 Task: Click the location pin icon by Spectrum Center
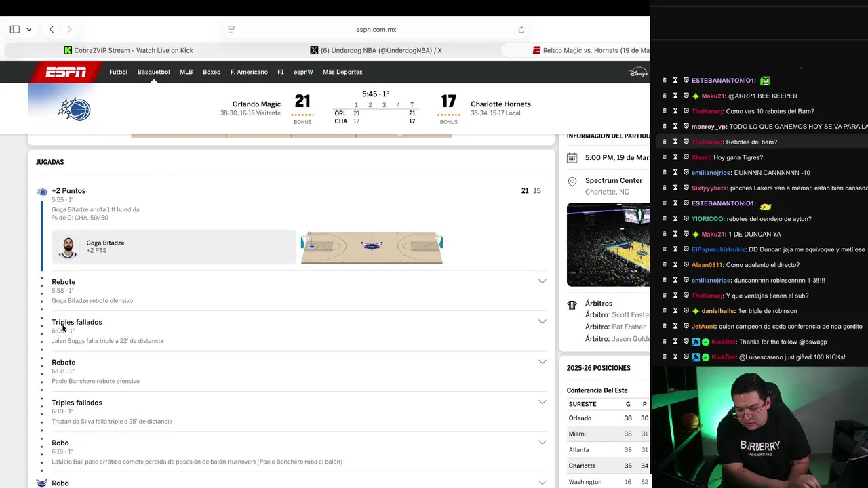coord(572,182)
